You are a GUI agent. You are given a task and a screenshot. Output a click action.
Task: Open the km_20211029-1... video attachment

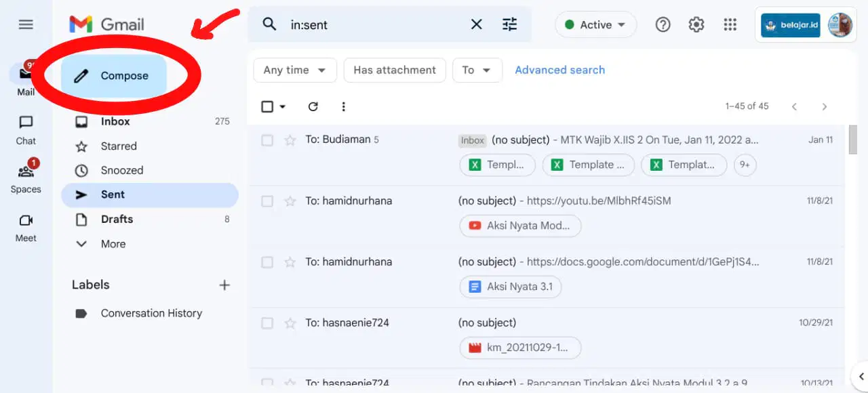(x=520, y=348)
